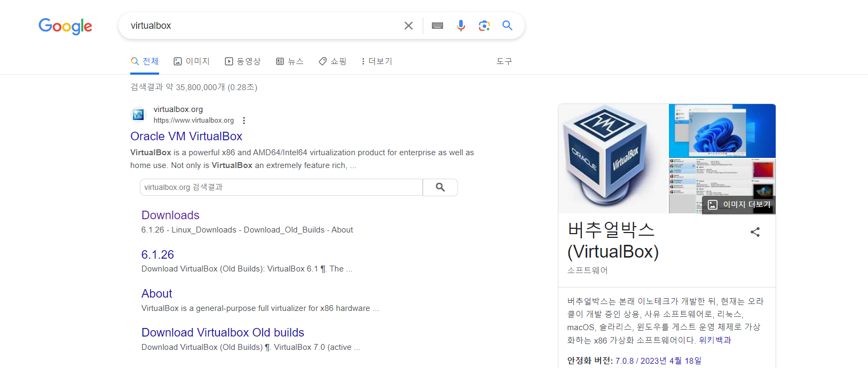
Task: Switch to the 이미지 tab
Action: pos(192,61)
